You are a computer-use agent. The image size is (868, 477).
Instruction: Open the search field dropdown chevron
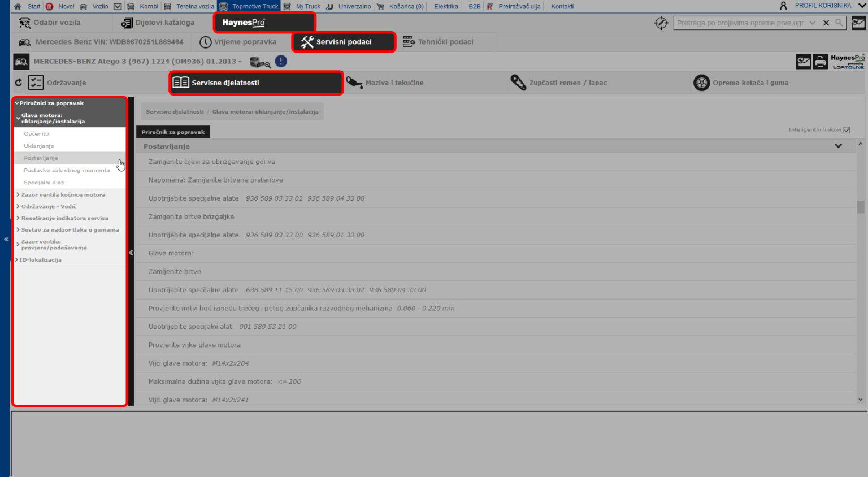(x=813, y=23)
